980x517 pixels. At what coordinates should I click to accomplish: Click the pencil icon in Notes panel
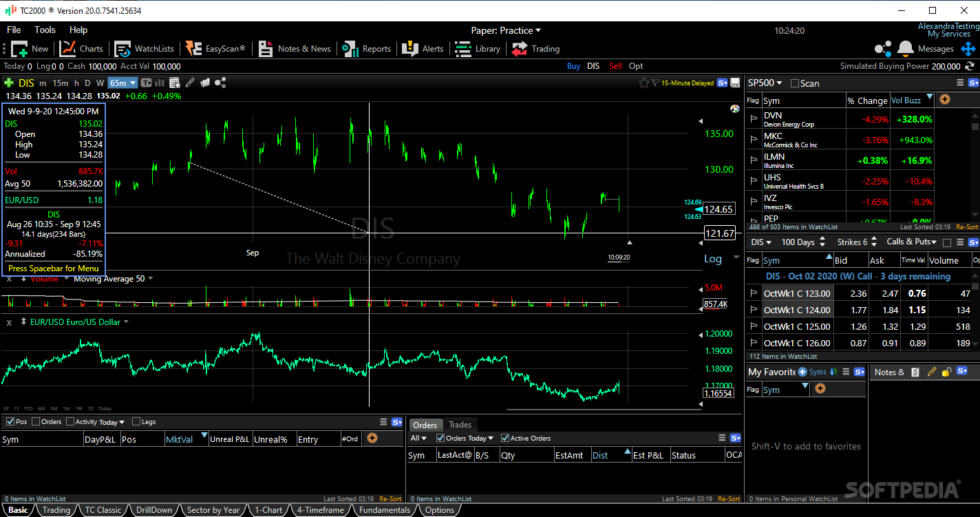932,372
